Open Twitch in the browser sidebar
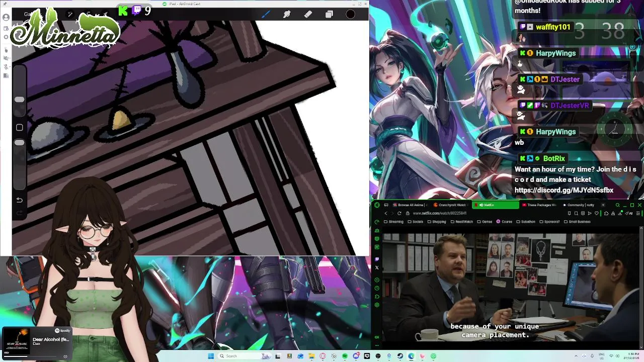The width and height of the screenshot is (644, 362). tap(377, 259)
